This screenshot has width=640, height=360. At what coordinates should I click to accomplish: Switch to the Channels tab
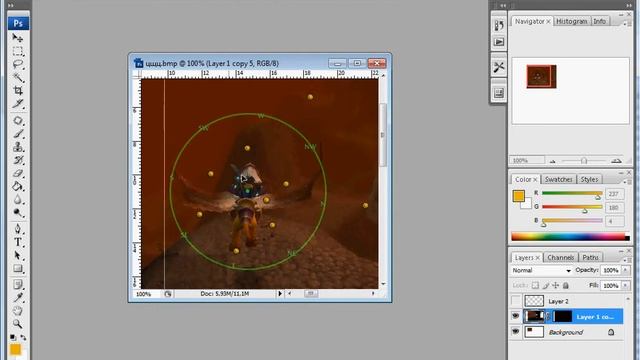[x=560, y=258]
